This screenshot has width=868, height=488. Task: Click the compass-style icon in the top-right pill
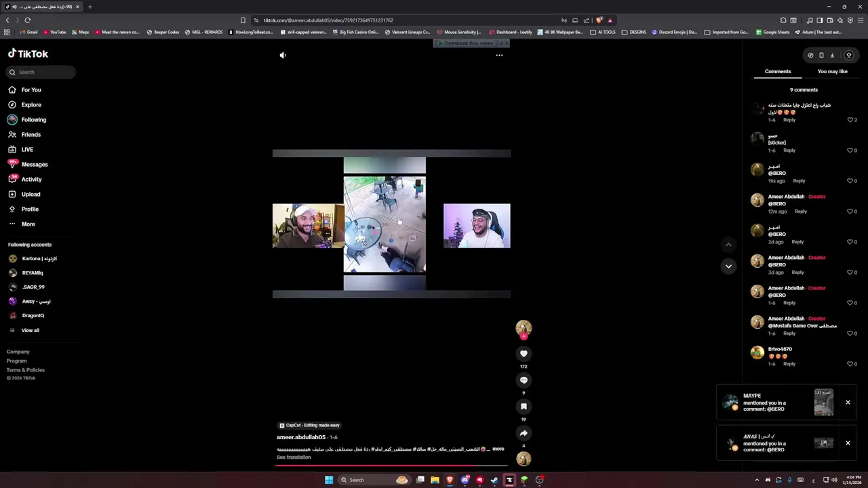coord(810,56)
